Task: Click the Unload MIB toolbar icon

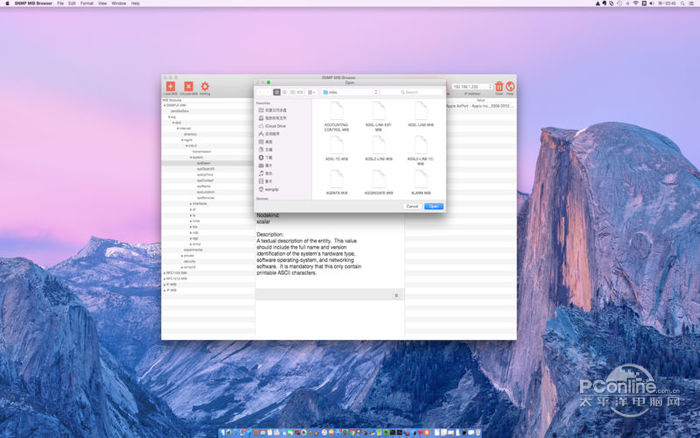Action: click(x=188, y=88)
